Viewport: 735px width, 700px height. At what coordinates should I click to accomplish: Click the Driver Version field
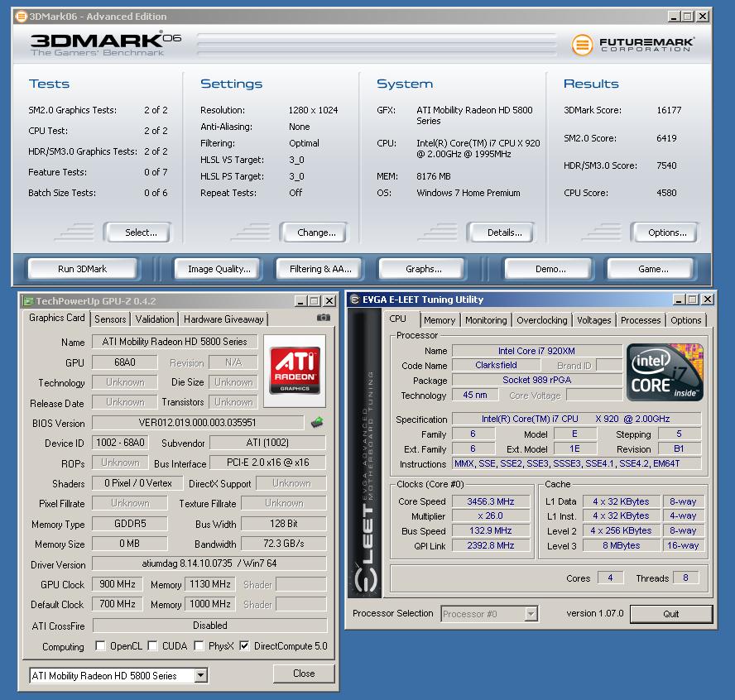pos(209,563)
